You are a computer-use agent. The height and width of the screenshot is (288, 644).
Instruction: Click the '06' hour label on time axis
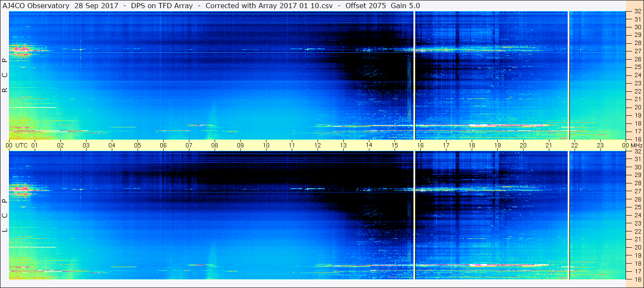click(x=163, y=145)
